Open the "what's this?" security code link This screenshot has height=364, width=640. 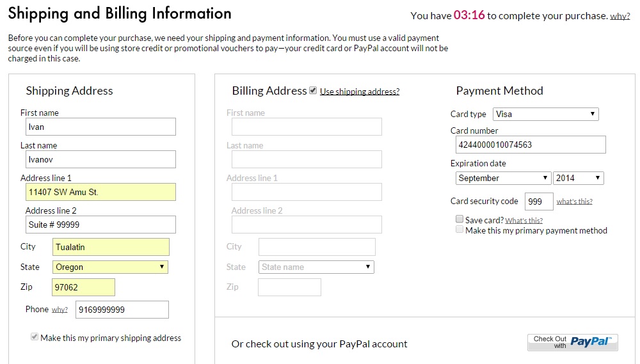click(574, 202)
